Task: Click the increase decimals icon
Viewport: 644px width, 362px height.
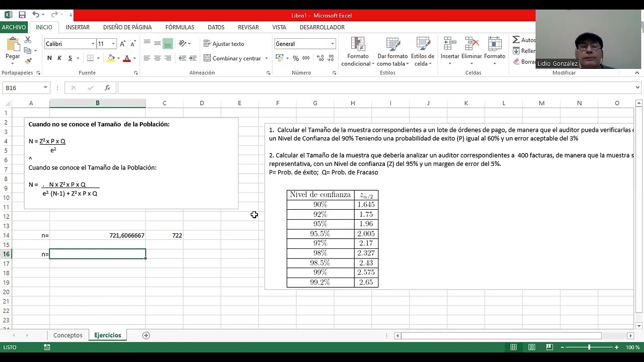Action: click(x=320, y=58)
